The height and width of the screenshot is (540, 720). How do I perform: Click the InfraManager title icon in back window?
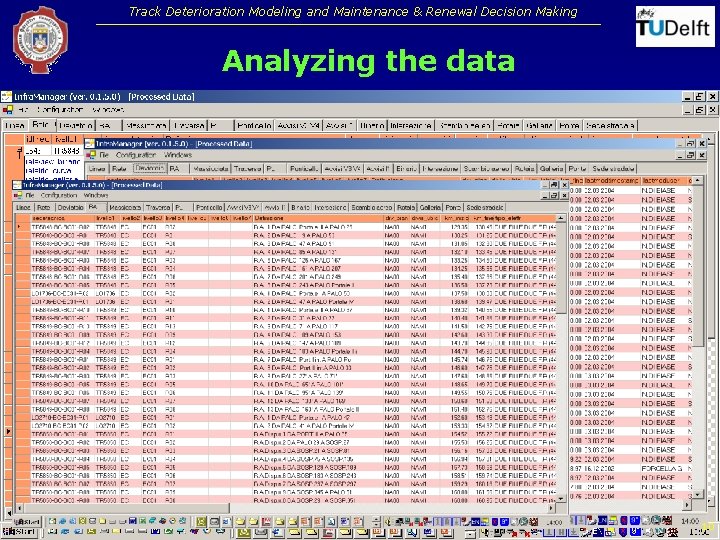(x=6, y=96)
